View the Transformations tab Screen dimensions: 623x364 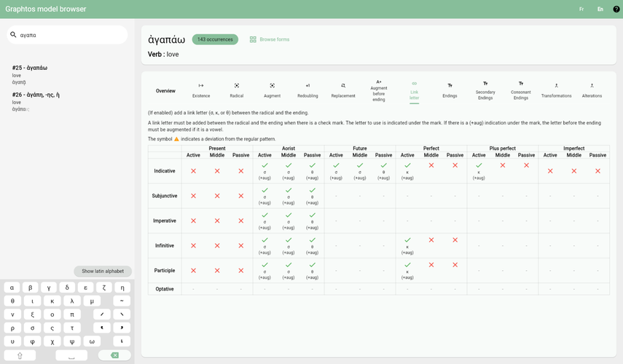tap(556, 90)
